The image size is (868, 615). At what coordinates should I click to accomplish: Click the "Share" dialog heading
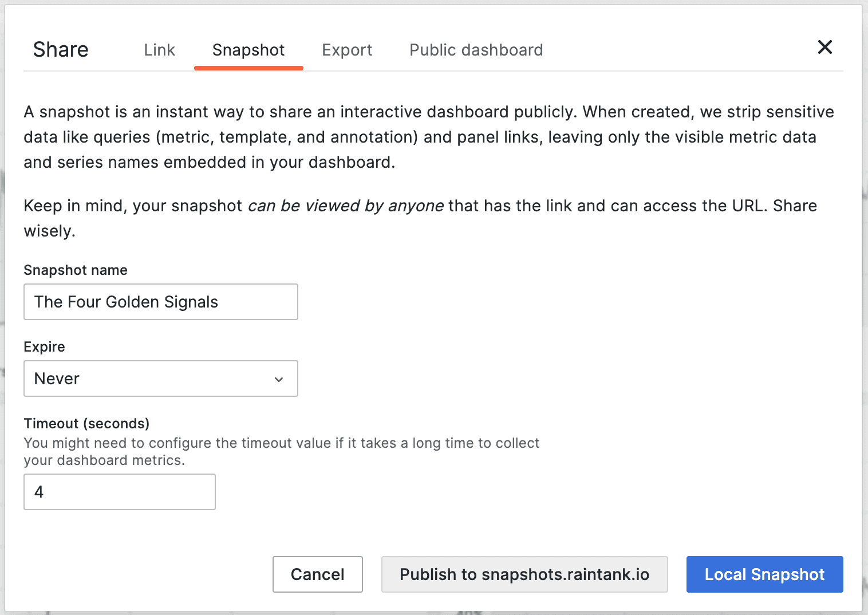[x=61, y=50]
